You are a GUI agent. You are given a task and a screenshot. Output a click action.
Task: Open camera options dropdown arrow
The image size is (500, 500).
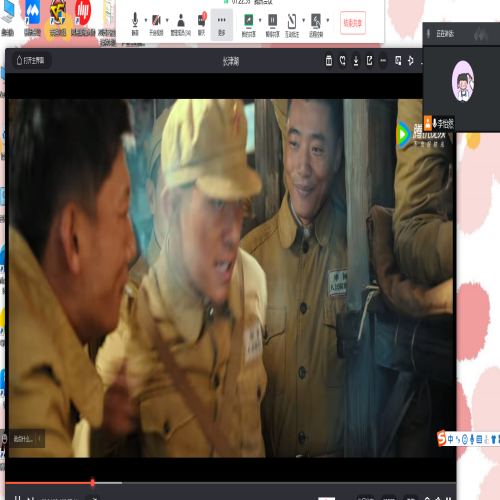click(x=167, y=20)
